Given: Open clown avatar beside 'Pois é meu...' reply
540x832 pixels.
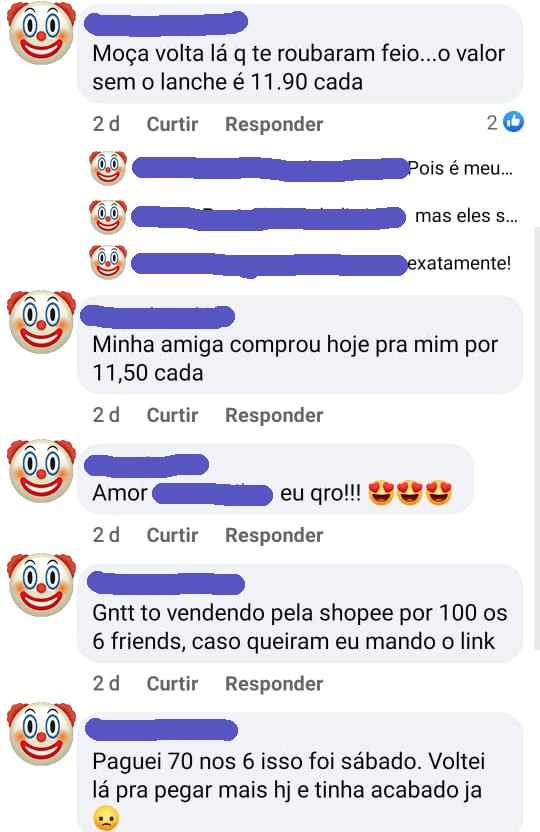Looking at the screenshot, I should [108, 168].
